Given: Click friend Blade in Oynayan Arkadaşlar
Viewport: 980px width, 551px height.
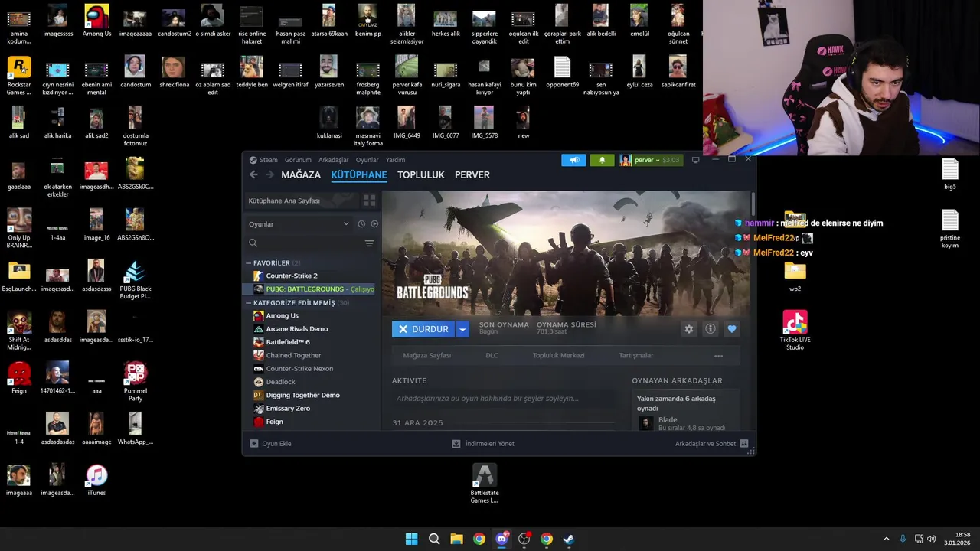Looking at the screenshot, I should 686,423.
